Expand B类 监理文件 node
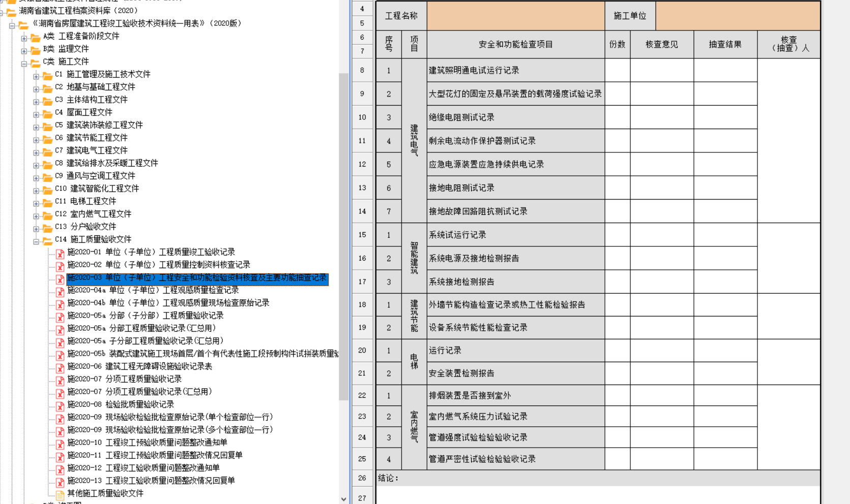This screenshot has height=504, width=850. pos(24,51)
